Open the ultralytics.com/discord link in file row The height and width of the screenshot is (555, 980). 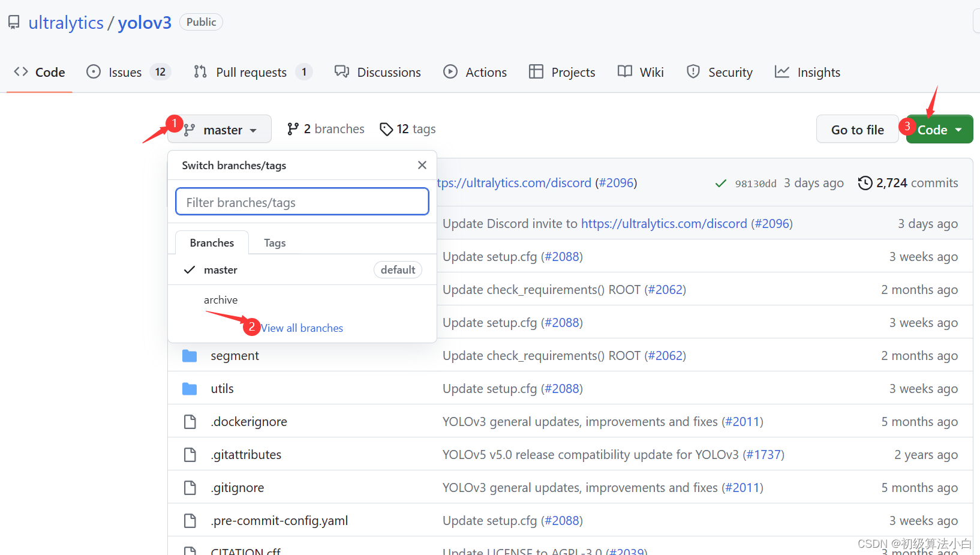coord(664,224)
